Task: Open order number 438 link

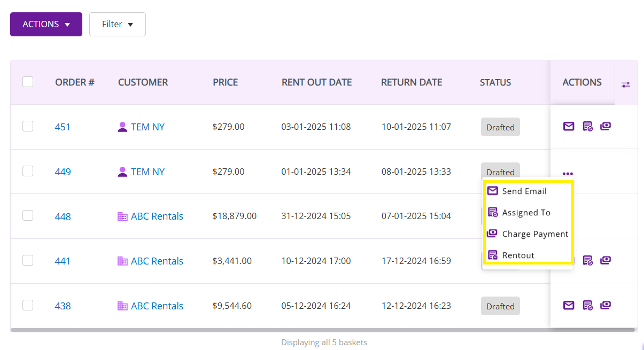Action: (x=63, y=306)
